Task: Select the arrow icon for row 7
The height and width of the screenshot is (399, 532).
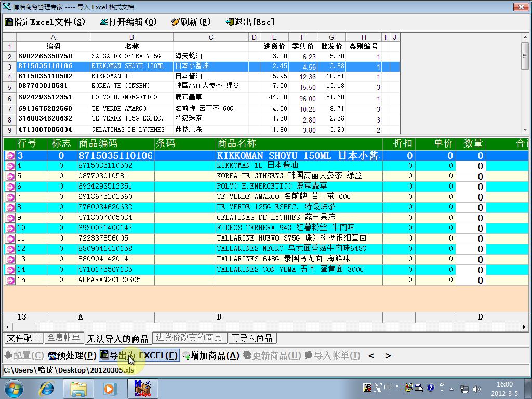Action: tap(10, 197)
